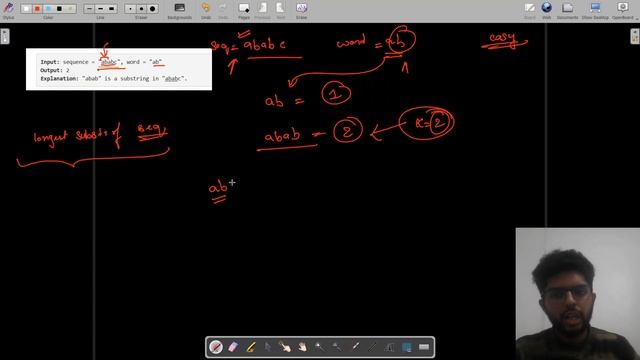Choose the medium line width
Screen dimensions: 640x360
point(100,9)
